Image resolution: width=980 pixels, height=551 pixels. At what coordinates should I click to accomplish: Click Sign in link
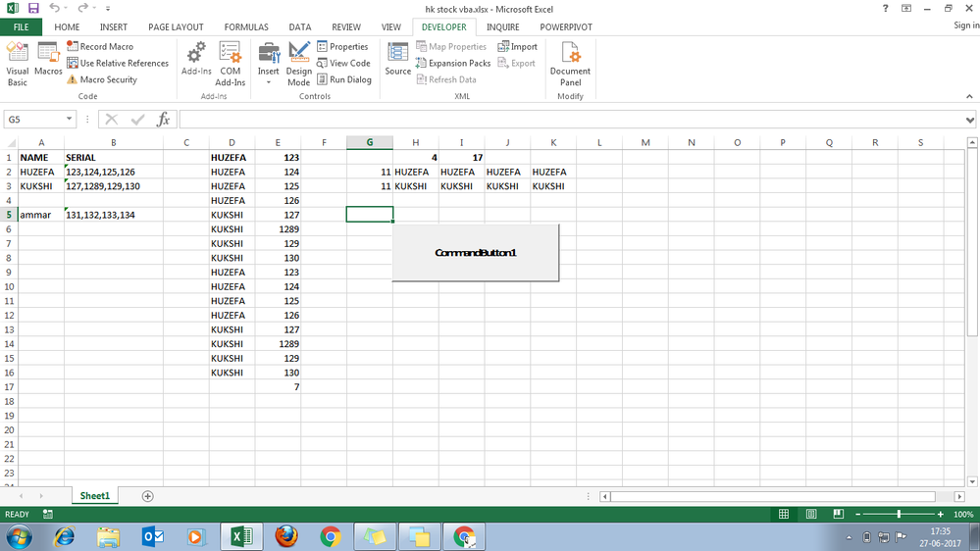click(966, 25)
